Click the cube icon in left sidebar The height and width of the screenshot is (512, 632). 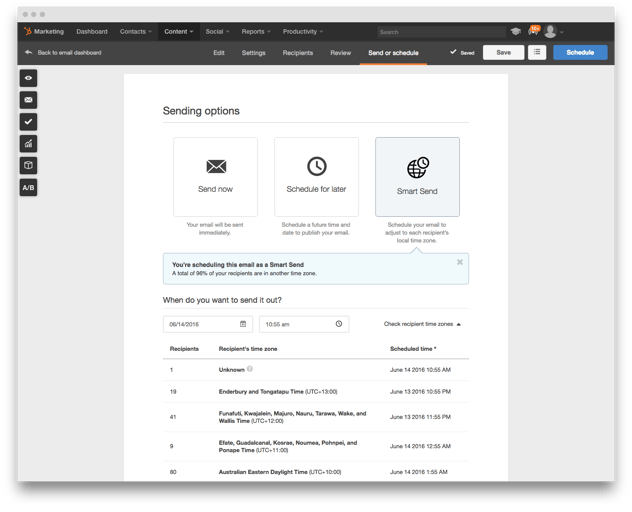pyautogui.click(x=28, y=166)
